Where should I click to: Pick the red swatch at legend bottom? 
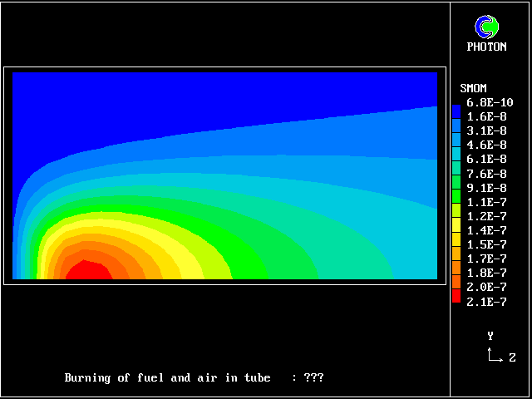pos(456,295)
